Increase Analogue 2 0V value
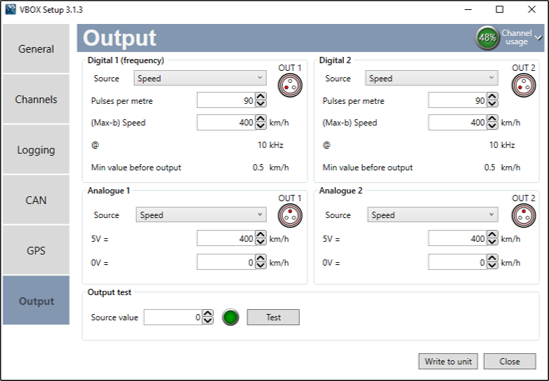549x381 pixels. coord(492,258)
